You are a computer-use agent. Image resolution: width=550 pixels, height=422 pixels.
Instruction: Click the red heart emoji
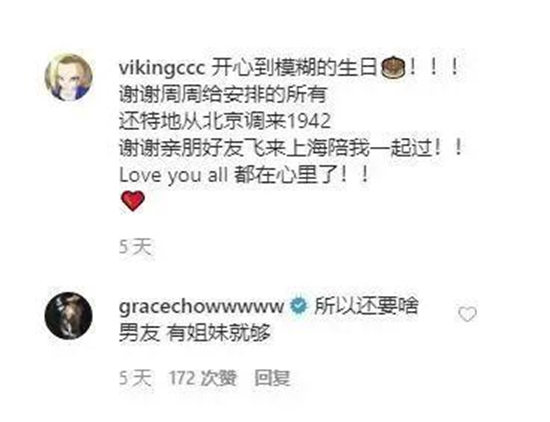[133, 201]
